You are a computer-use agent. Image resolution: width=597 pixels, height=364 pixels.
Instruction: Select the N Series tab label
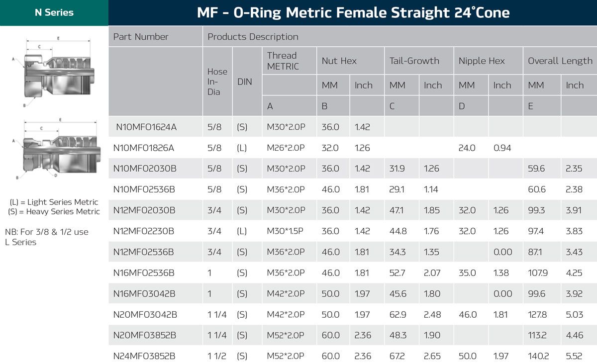[54, 13]
